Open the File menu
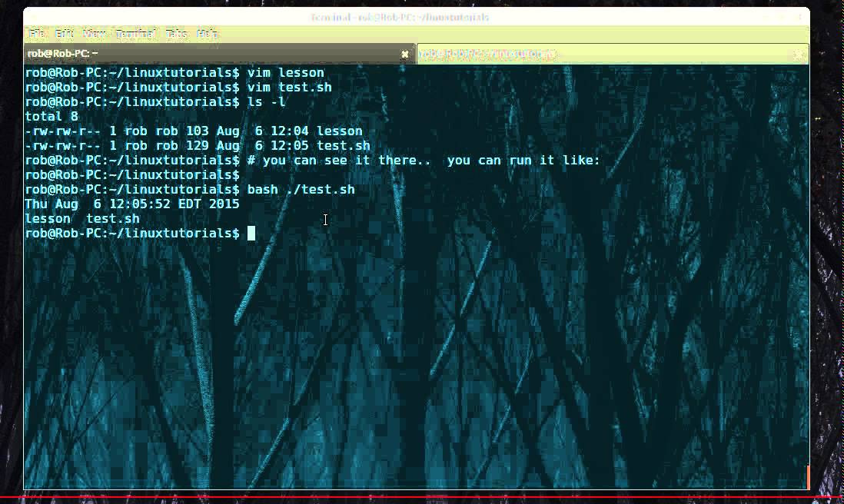844x504 pixels. (37, 33)
